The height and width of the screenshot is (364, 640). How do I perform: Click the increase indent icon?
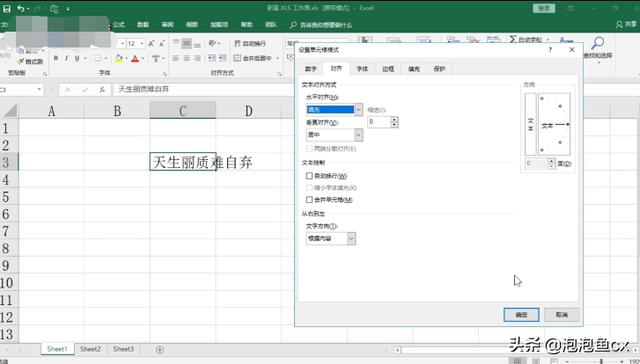click(x=223, y=58)
